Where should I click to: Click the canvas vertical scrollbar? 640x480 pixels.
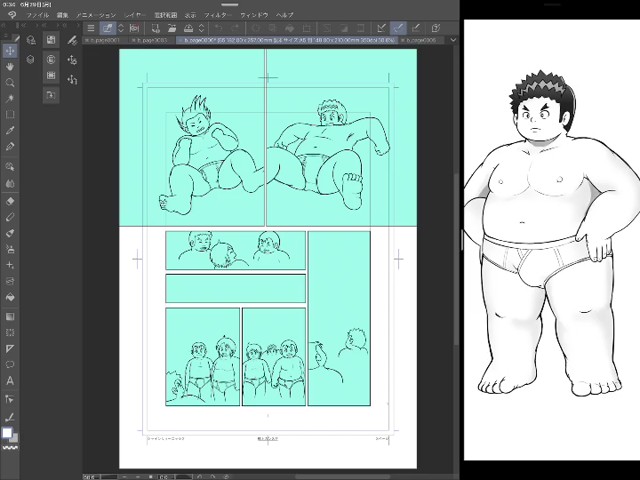[455, 259]
